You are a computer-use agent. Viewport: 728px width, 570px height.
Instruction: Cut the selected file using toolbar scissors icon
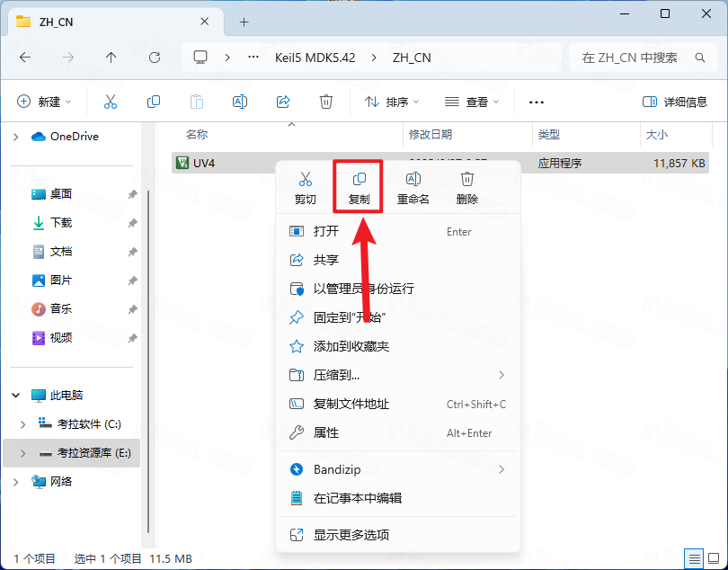coord(111,101)
